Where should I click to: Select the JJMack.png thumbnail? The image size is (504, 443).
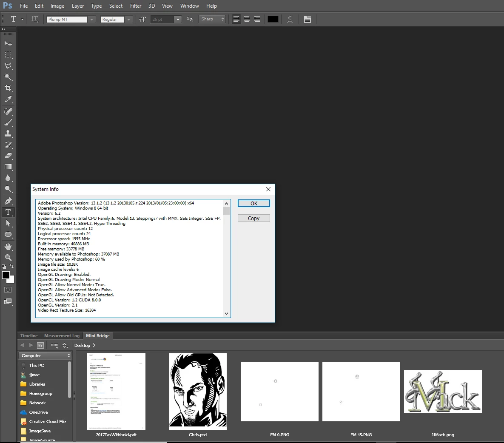click(x=443, y=392)
